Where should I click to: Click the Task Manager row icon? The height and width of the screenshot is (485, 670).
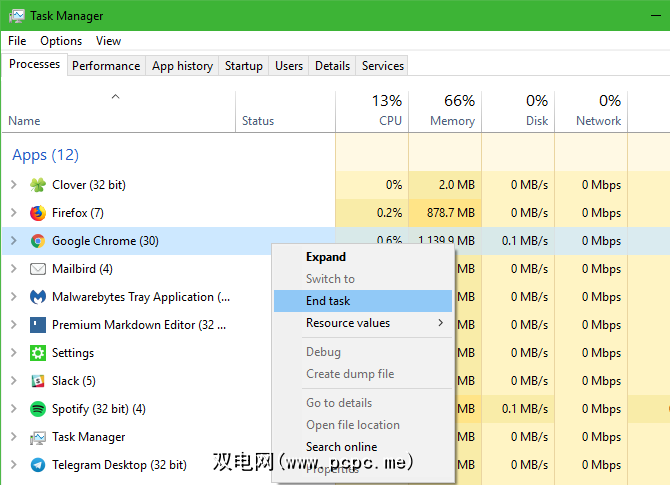[38, 438]
